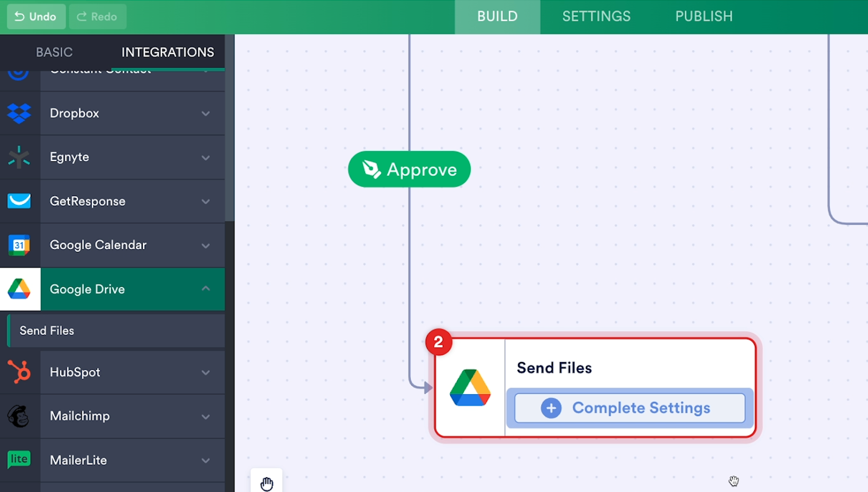
Task: Click the GetResponse label text
Action: (87, 201)
